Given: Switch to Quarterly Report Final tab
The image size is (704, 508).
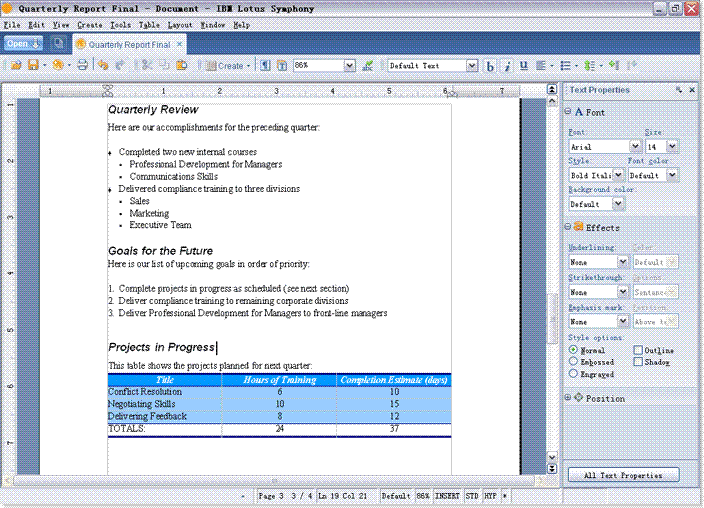Looking at the screenshot, I should click(129, 44).
